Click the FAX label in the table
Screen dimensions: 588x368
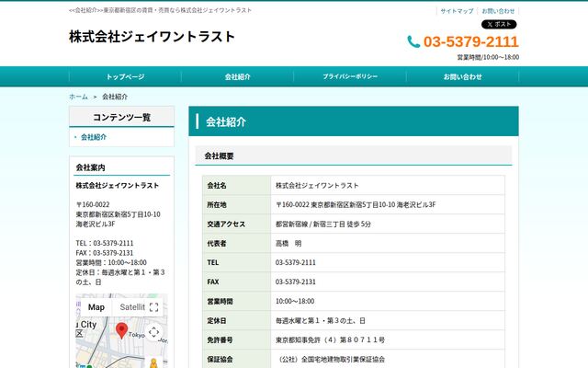[x=212, y=282]
